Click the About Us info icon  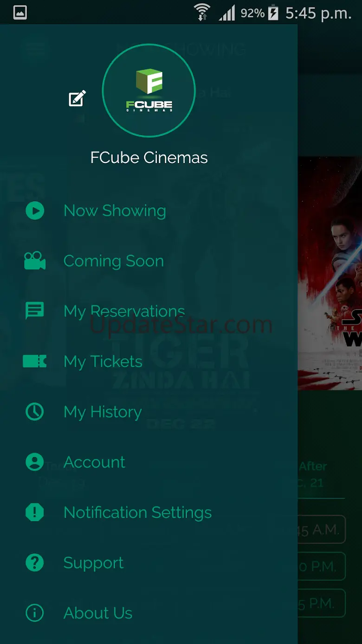35,613
